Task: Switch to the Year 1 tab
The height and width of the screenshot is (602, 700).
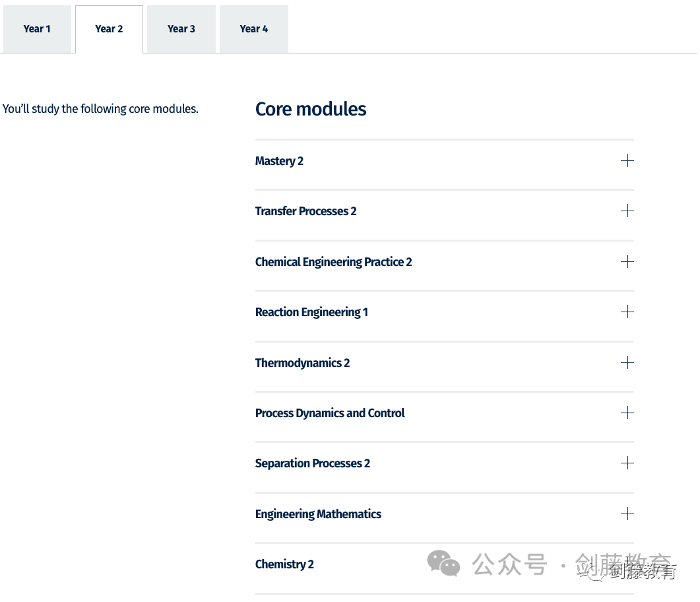Action: (x=37, y=29)
